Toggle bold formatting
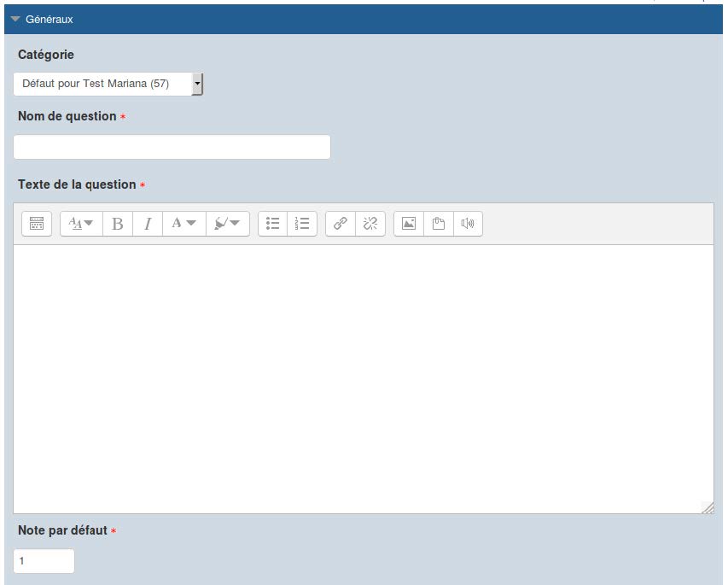Viewport: 728px width, 585px height. 118,223
